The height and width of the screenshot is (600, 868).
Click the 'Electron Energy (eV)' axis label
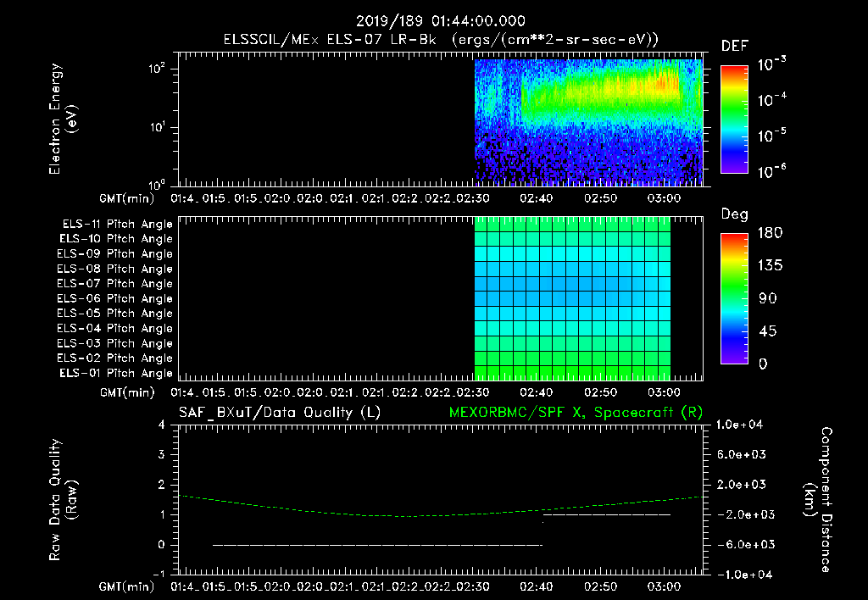pyautogui.click(x=64, y=119)
